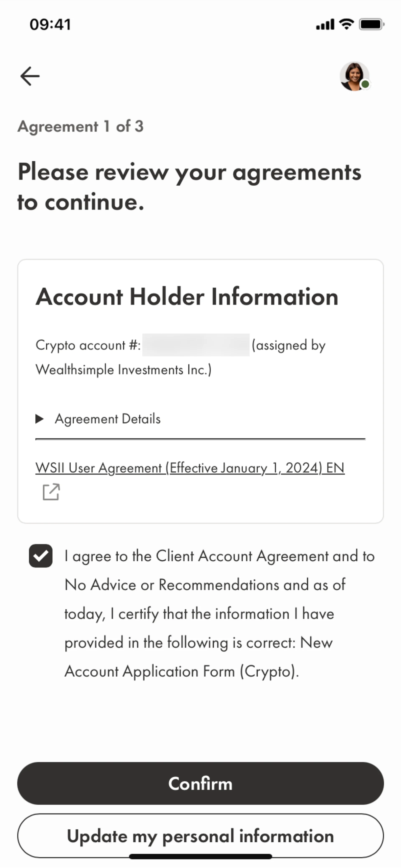Tap the Wi-Fi status icon

[x=346, y=24]
